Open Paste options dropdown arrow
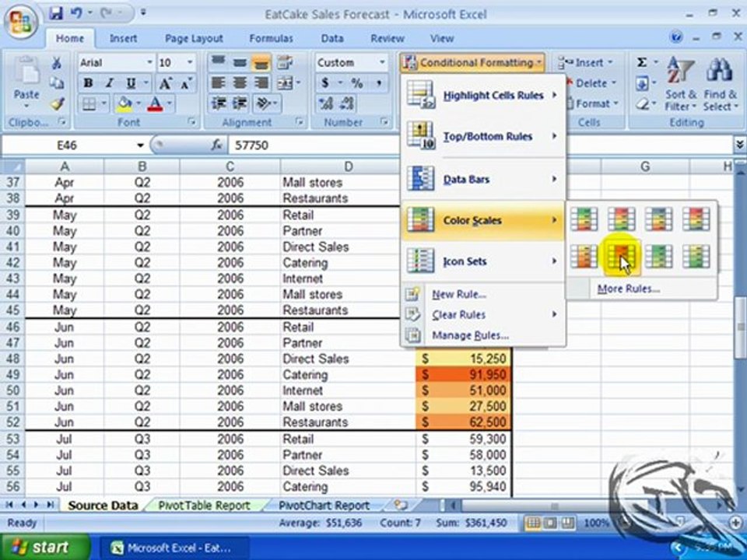747x560 pixels. pos(26,105)
